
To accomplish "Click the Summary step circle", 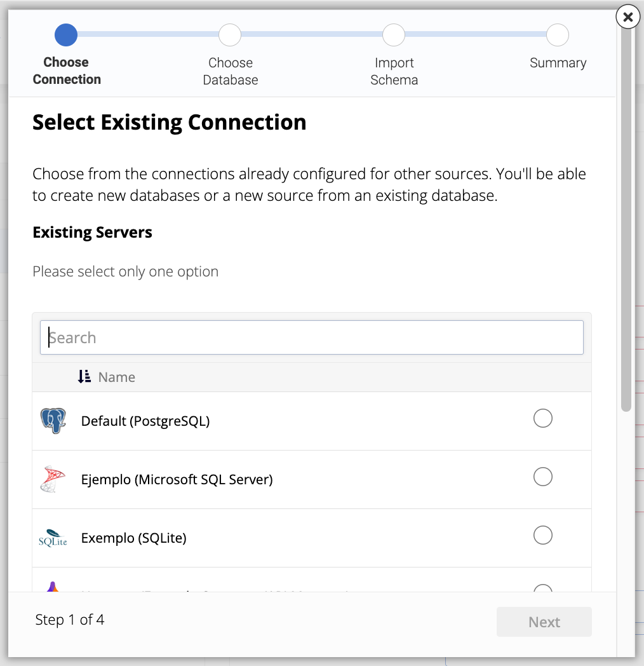I will (557, 35).
